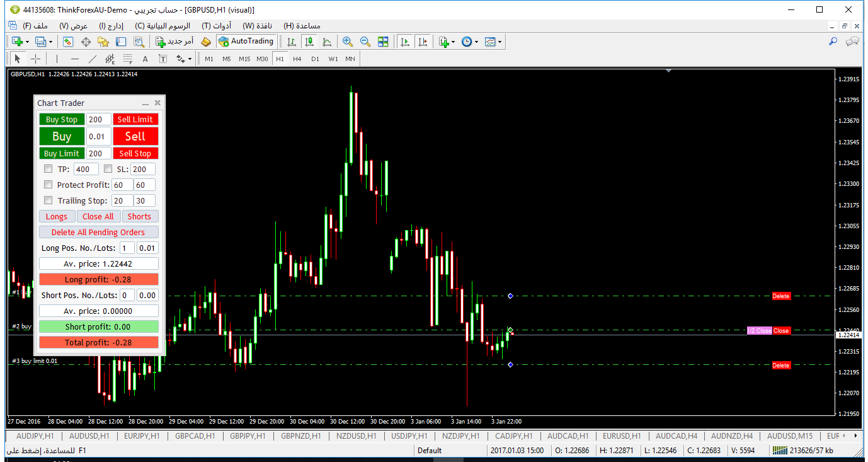Tick the Protect Profit checkbox
868x462 pixels.
(x=49, y=185)
